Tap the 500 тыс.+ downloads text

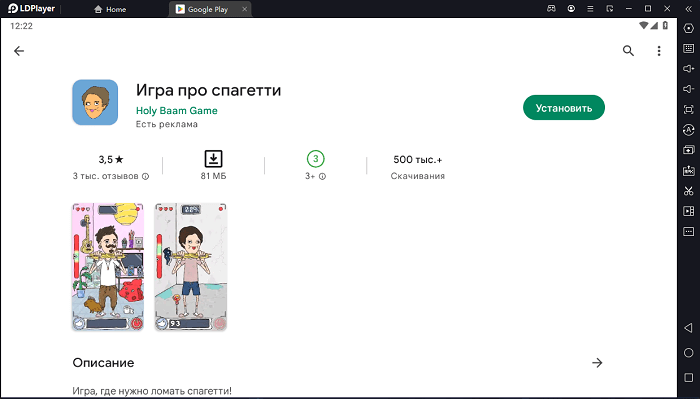[x=417, y=159]
